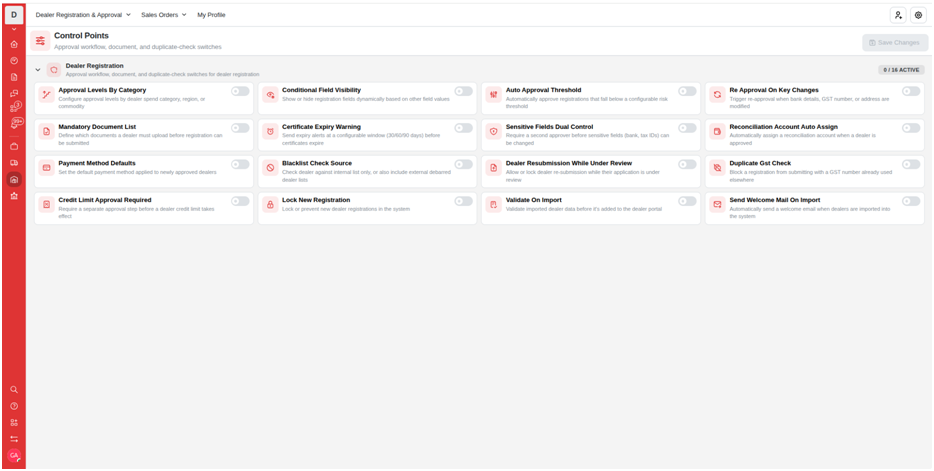This screenshot has width=934, height=471.
Task: Open the settings gear icon at top right
Action: pyautogui.click(x=918, y=15)
